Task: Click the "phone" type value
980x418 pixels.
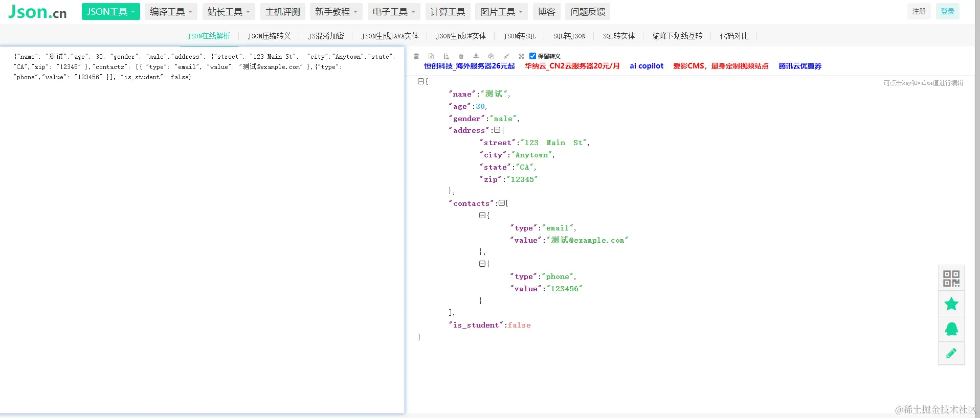Action: pyautogui.click(x=558, y=276)
